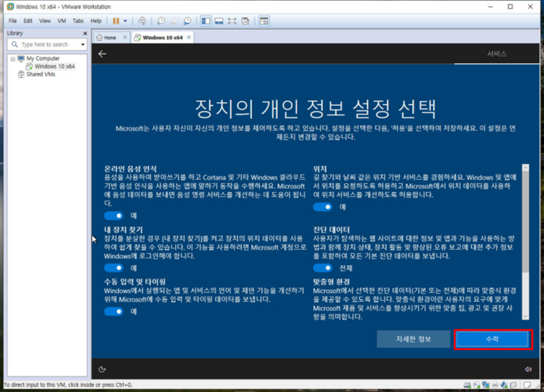The width and height of the screenshot is (544, 392).
Task: Toggle the 내 장치 찾기 switch
Action: [x=114, y=268]
